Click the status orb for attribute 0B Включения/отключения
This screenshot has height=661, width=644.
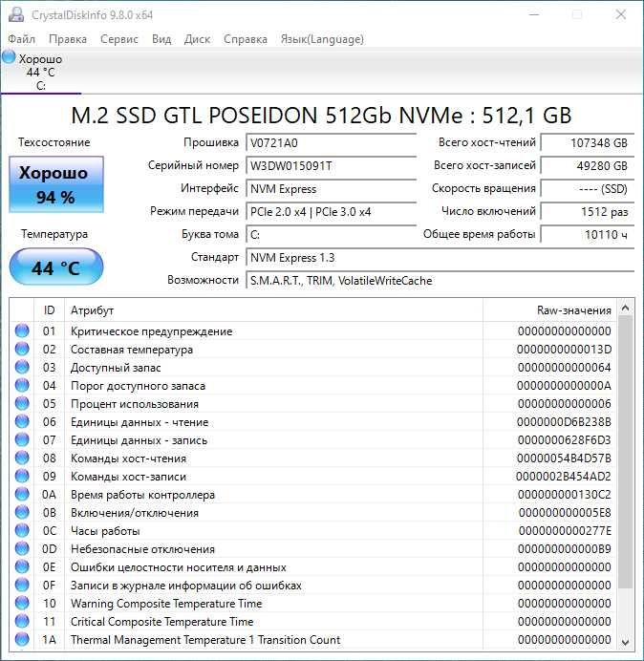click(x=22, y=512)
